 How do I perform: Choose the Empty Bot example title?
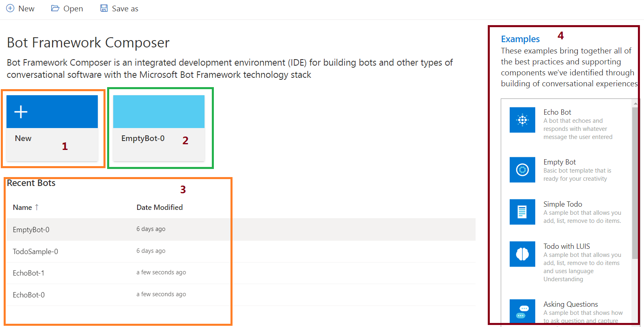point(560,162)
